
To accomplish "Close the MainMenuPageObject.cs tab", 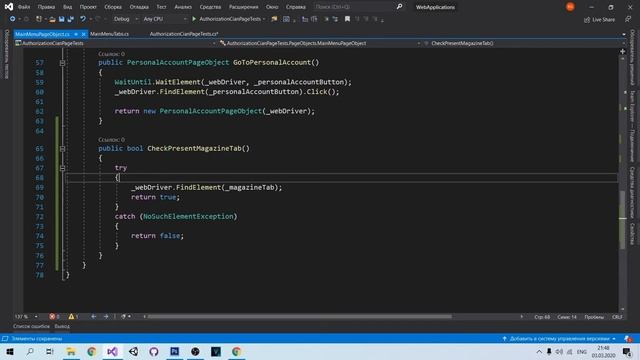I will (83, 34).
